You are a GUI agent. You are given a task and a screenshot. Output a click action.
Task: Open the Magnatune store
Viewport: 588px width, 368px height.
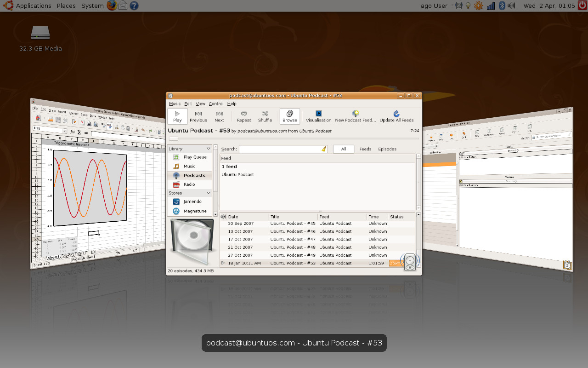click(x=195, y=211)
